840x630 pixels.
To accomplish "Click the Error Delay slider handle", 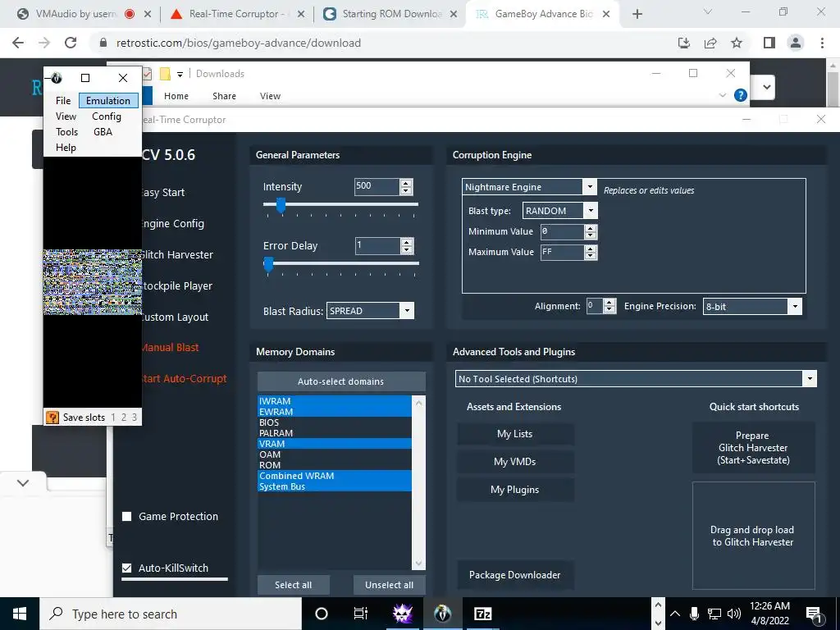I will 269,263.
